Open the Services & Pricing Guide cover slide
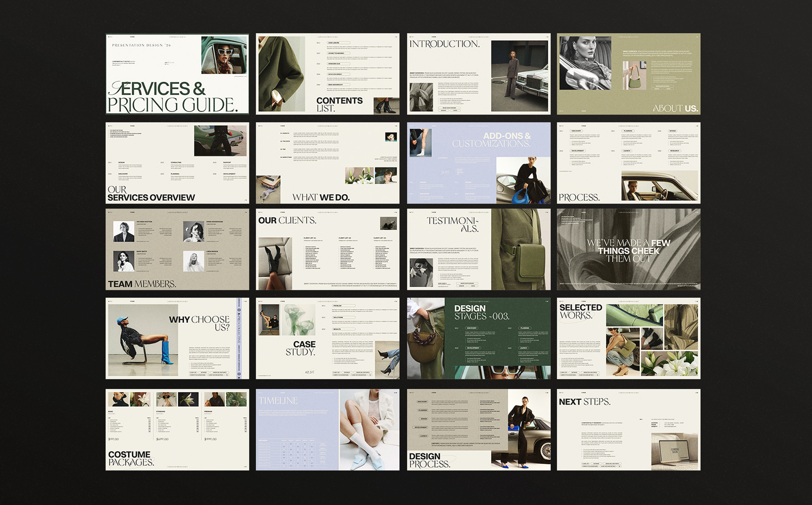This screenshot has height=505, width=812. (x=177, y=74)
